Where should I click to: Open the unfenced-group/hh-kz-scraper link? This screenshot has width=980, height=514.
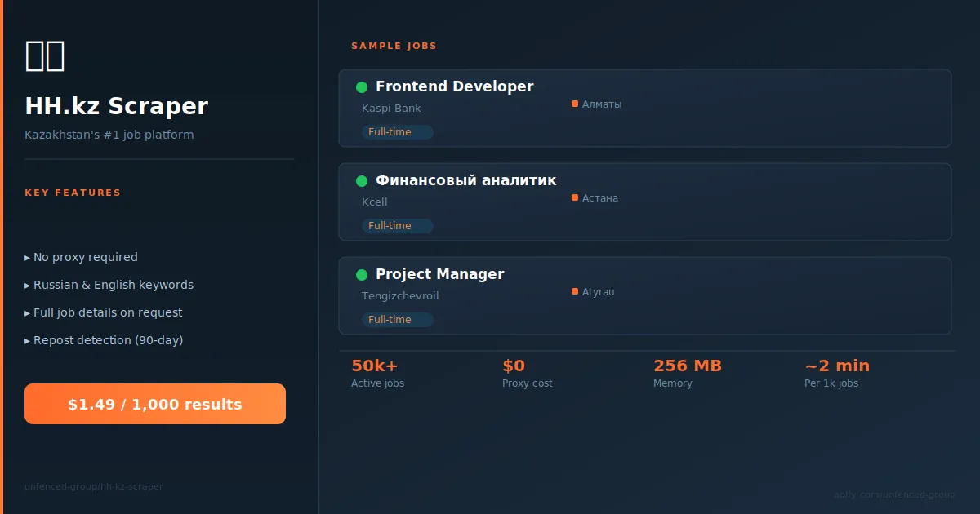click(94, 486)
